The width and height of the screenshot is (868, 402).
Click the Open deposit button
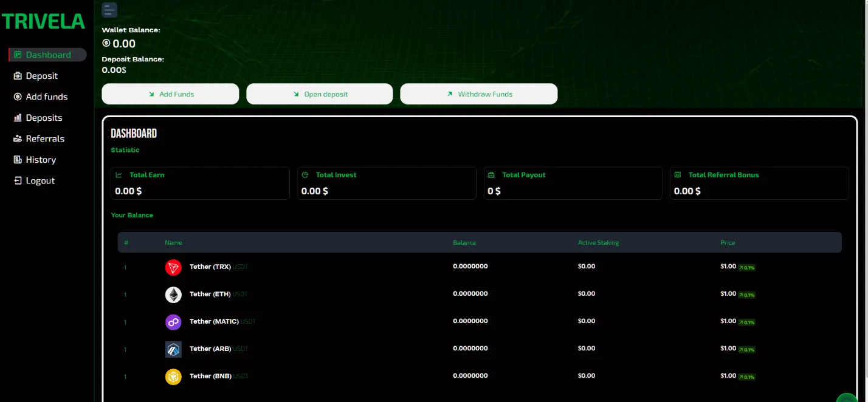(320, 94)
